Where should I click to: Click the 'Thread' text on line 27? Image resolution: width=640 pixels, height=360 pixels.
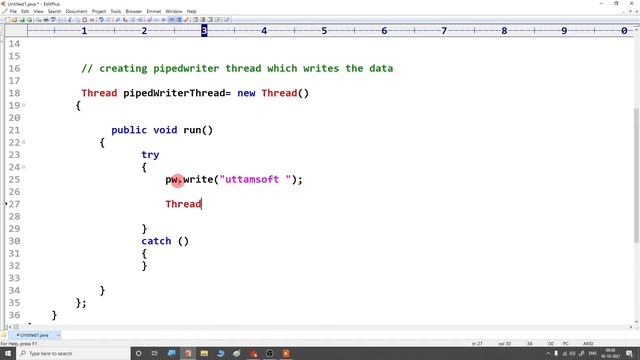coord(183,204)
